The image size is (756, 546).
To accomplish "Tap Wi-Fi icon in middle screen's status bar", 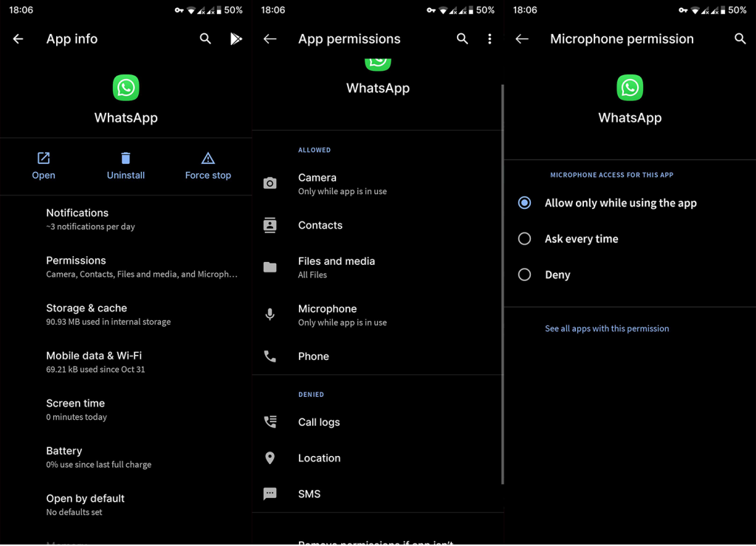I will pos(443,10).
